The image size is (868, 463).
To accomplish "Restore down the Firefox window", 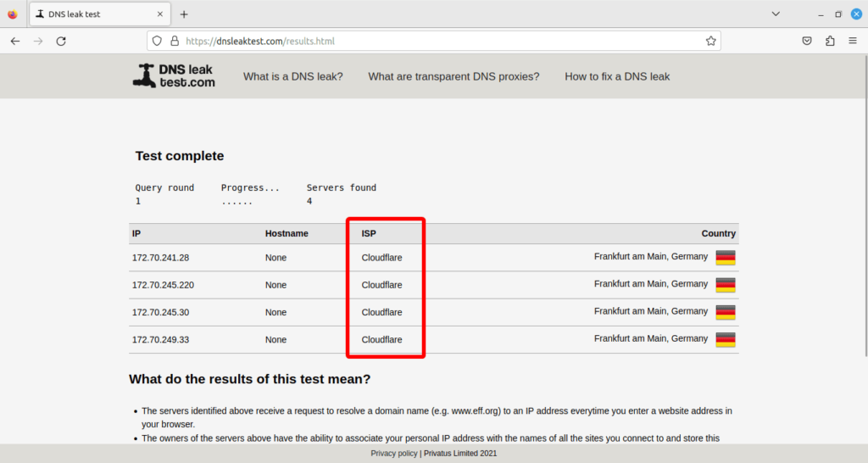I will point(838,14).
